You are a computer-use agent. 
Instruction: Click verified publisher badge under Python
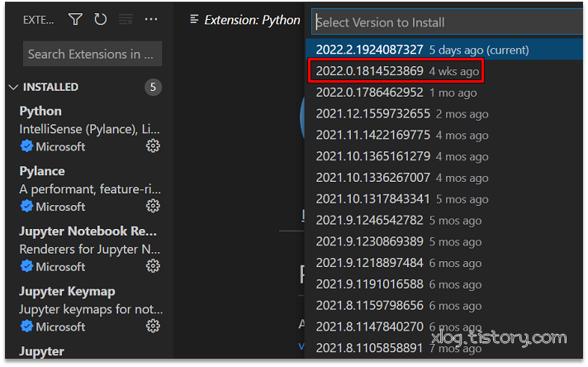click(26, 146)
